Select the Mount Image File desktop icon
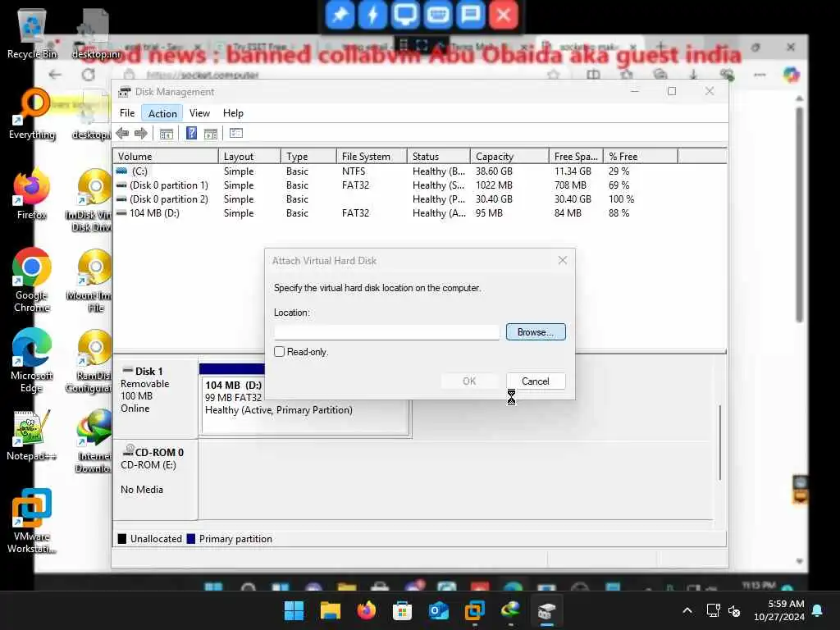 90,281
